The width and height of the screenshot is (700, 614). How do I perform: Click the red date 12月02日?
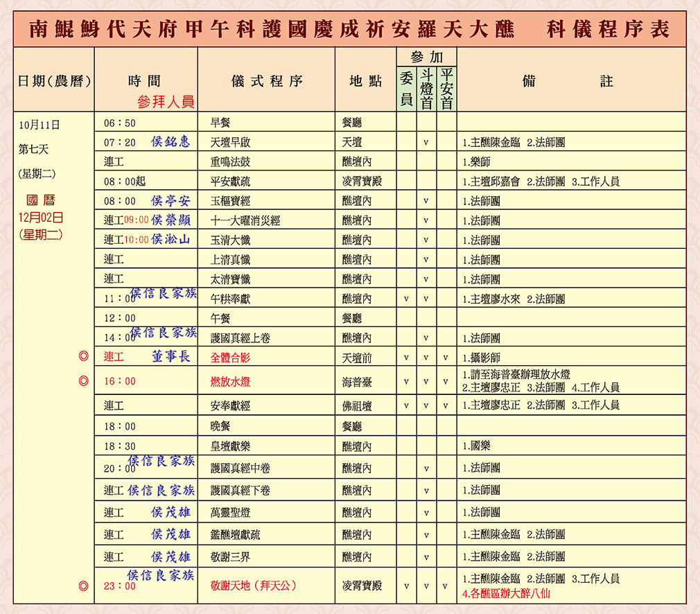tap(41, 218)
